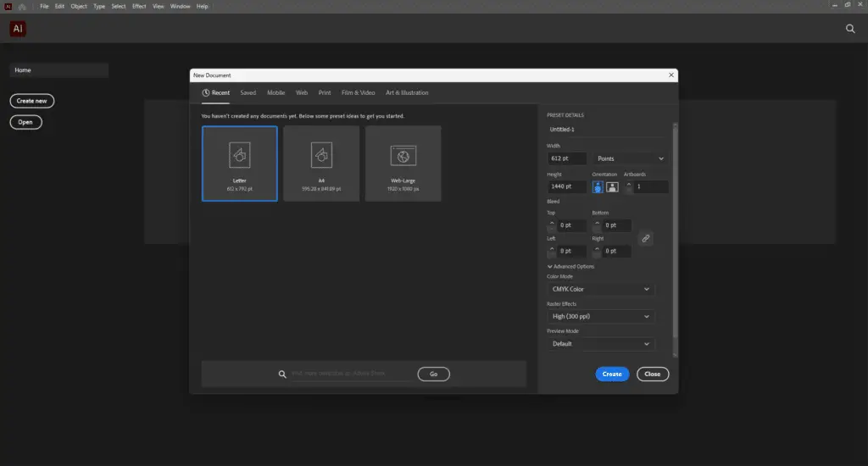Screen dimensions: 868x466
Task: Click the Bottom bleed 0 pt field
Action: pyautogui.click(x=616, y=225)
